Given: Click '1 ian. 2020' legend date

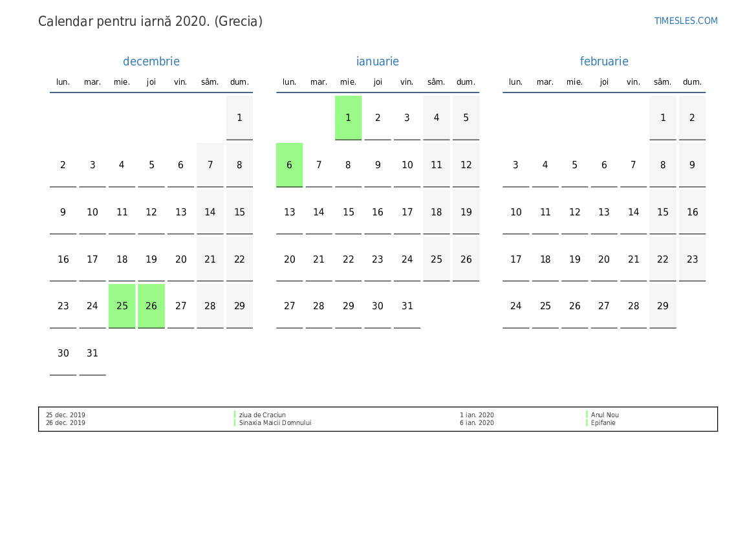Looking at the screenshot, I should (477, 415).
